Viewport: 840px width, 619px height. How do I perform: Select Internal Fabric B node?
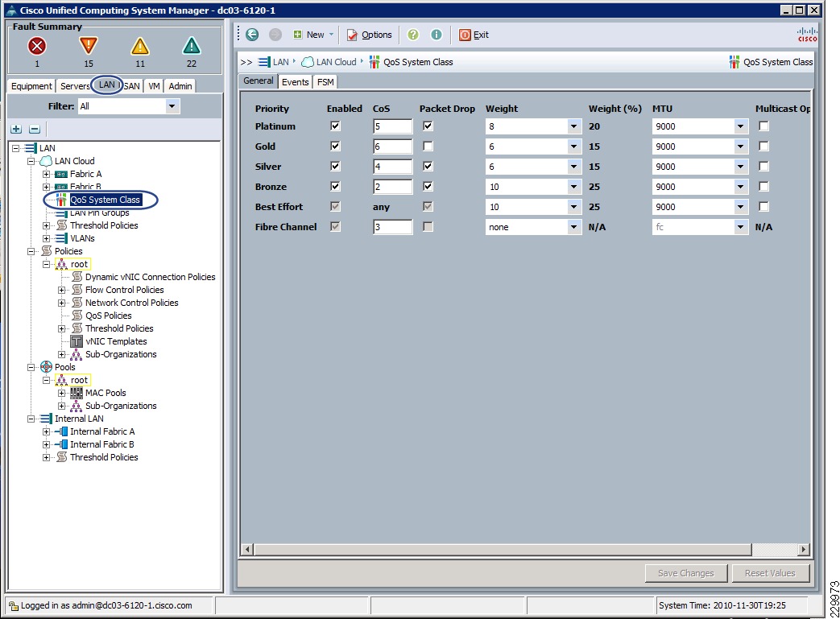[101, 444]
